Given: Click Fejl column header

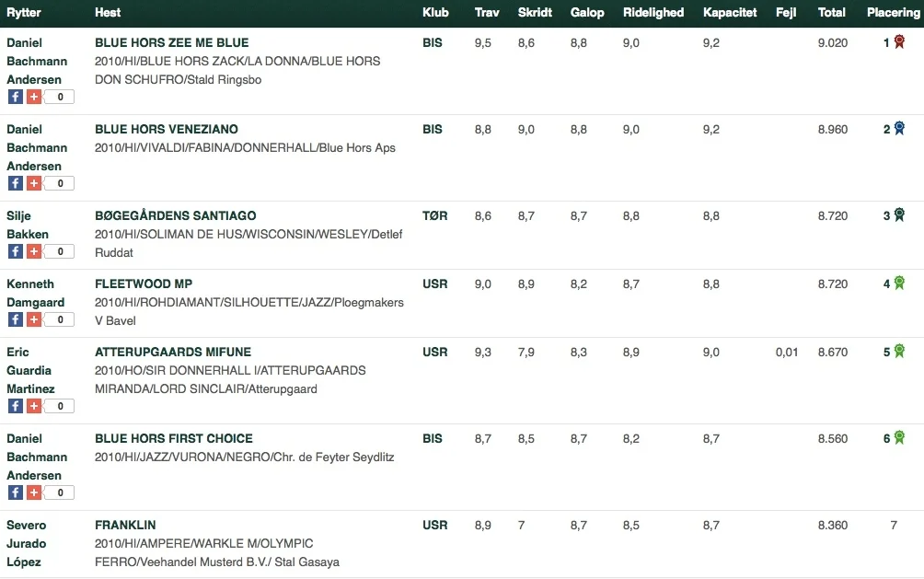Looking at the screenshot, I should (x=786, y=12).
